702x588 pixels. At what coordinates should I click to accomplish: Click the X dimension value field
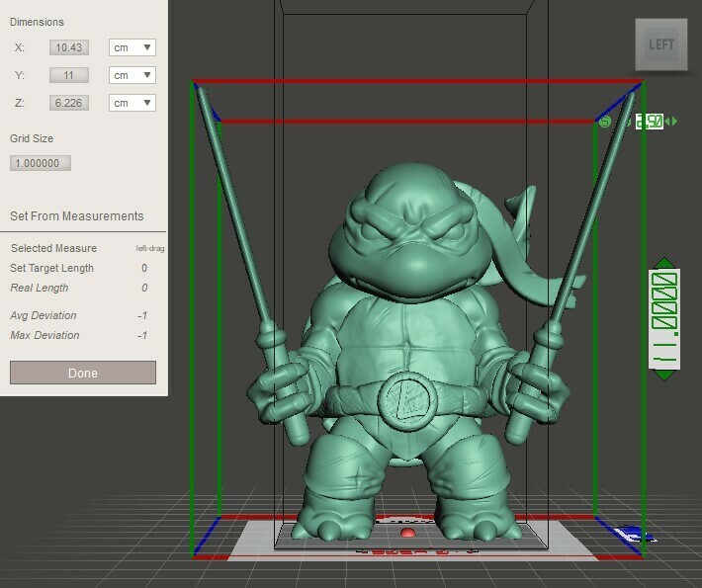coord(69,47)
